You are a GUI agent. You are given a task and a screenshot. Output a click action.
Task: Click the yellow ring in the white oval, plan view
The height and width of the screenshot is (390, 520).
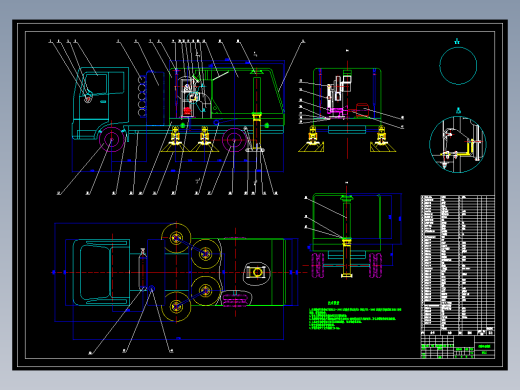[x=257, y=272]
